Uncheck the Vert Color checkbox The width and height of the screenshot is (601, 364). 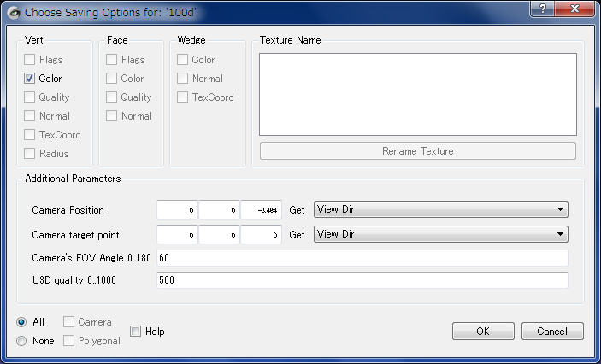point(30,79)
